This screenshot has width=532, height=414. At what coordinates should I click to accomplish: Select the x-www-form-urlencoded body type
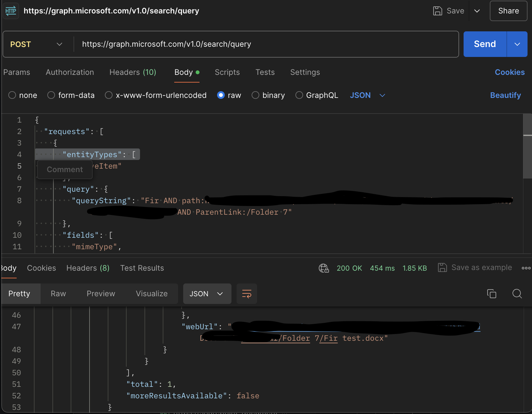156,95
